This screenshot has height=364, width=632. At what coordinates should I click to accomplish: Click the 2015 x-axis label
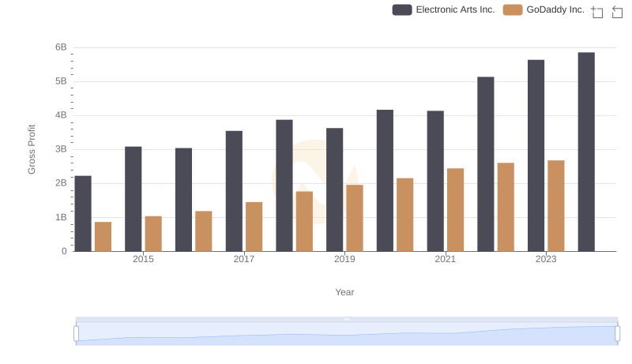(x=143, y=259)
